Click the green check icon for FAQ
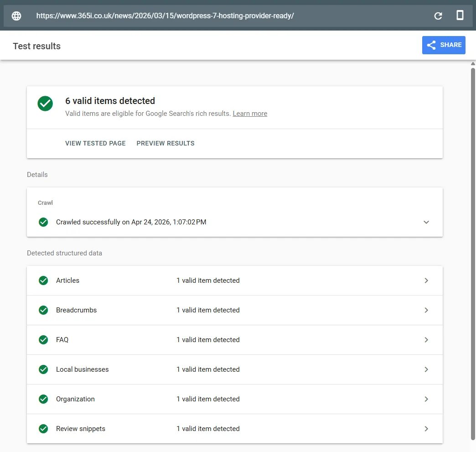 pos(43,340)
